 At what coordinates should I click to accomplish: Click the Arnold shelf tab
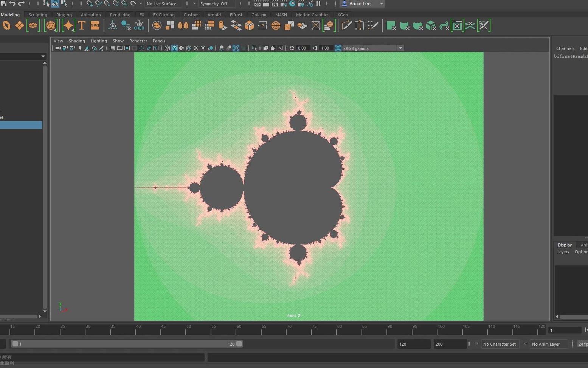tap(214, 15)
